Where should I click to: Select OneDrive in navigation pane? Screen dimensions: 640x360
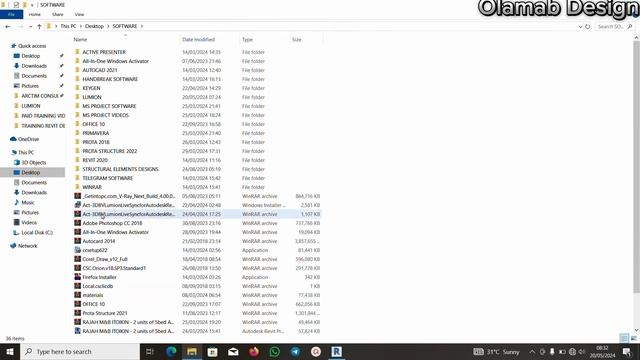tap(28, 139)
